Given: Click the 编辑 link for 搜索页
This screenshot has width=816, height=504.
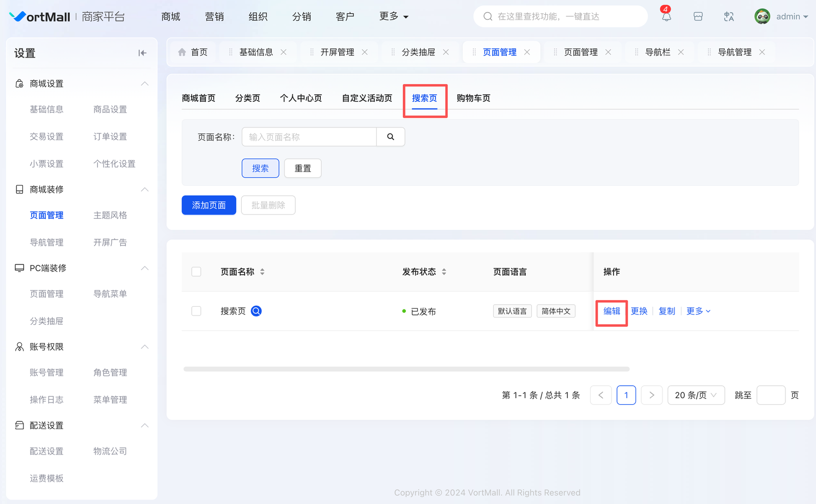Looking at the screenshot, I should pos(611,311).
